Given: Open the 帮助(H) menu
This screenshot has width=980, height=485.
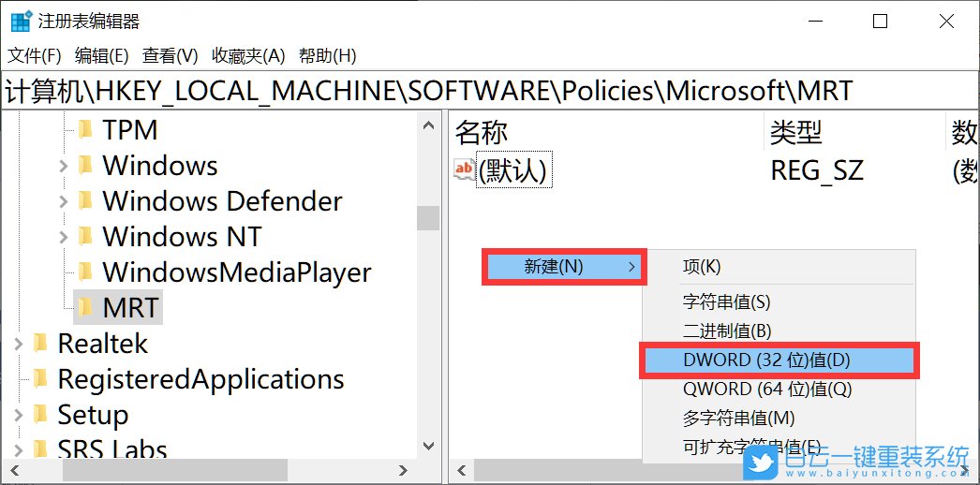Looking at the screenshot, I should tap(328, 56).
